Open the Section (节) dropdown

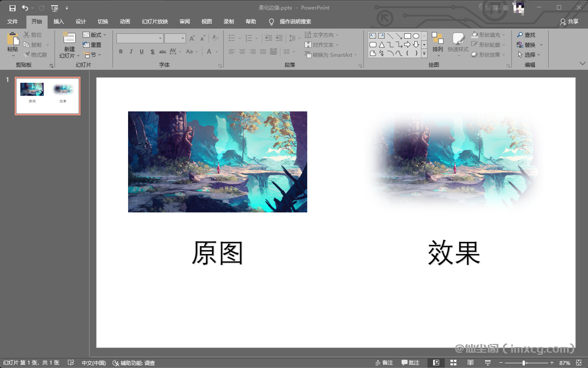92,55
